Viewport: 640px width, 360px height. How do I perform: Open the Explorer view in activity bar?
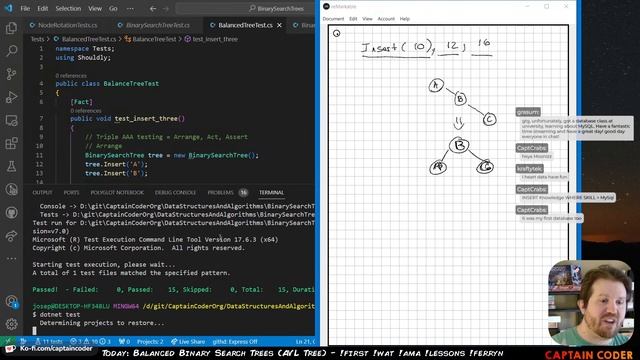click(11, 28)
